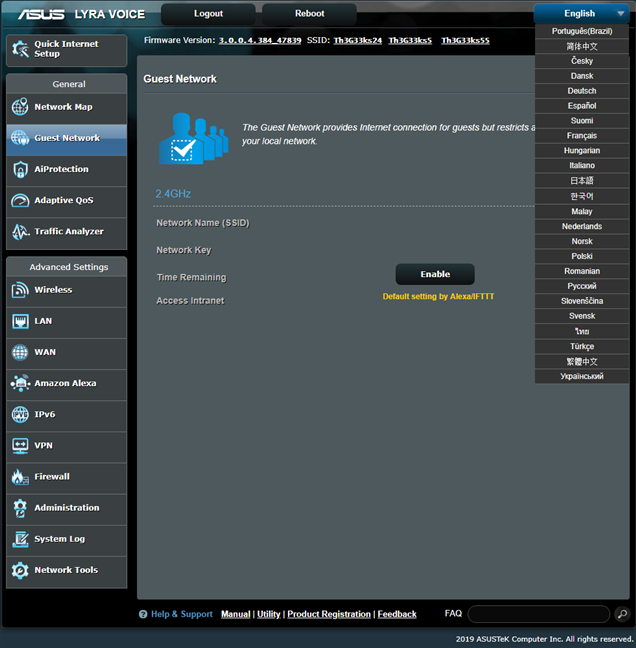Image resolution: width=636 pixels, height=648 pixels.
Task: Click the Wireless signal icon
Action: (20, 290)
